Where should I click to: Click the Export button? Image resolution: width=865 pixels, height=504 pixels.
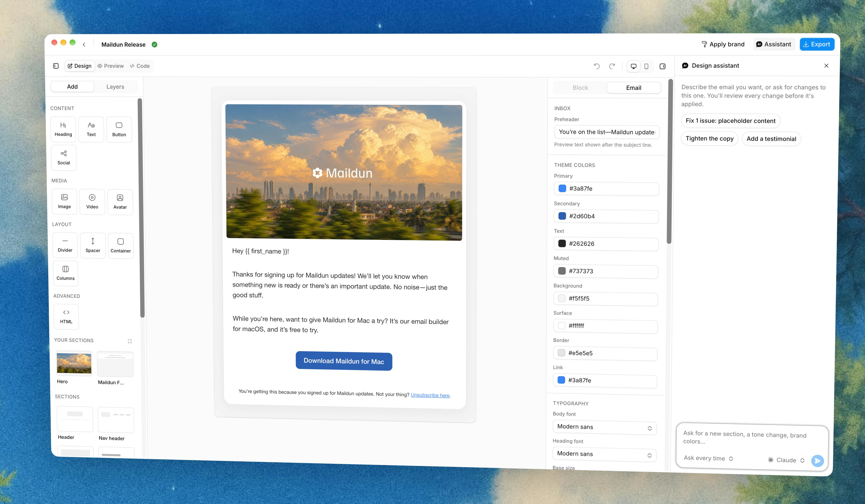pyautogui.click(x=817, y=44)
